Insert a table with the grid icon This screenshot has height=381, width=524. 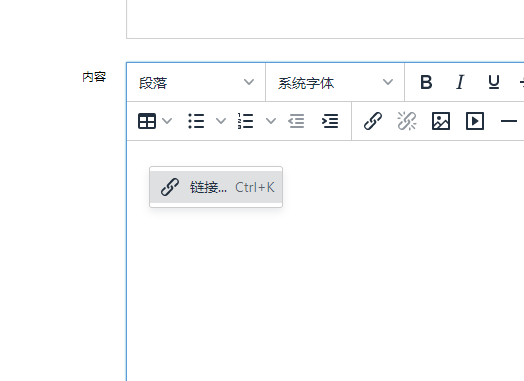[147, 121]
